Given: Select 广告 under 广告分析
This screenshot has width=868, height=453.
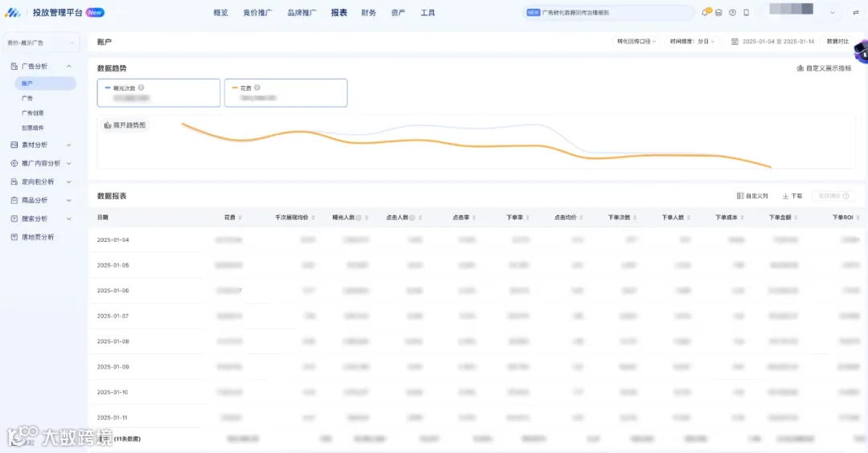Looking at the screenshot, I should click(27, 98).
